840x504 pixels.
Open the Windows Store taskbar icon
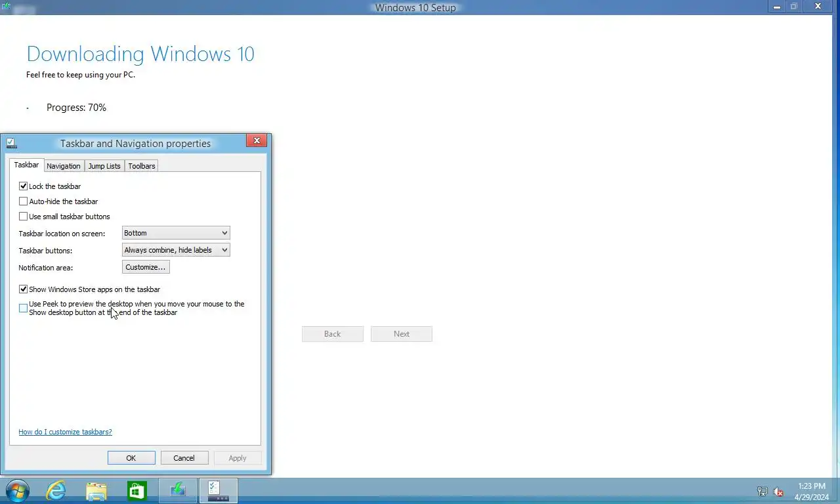[137, 490]
